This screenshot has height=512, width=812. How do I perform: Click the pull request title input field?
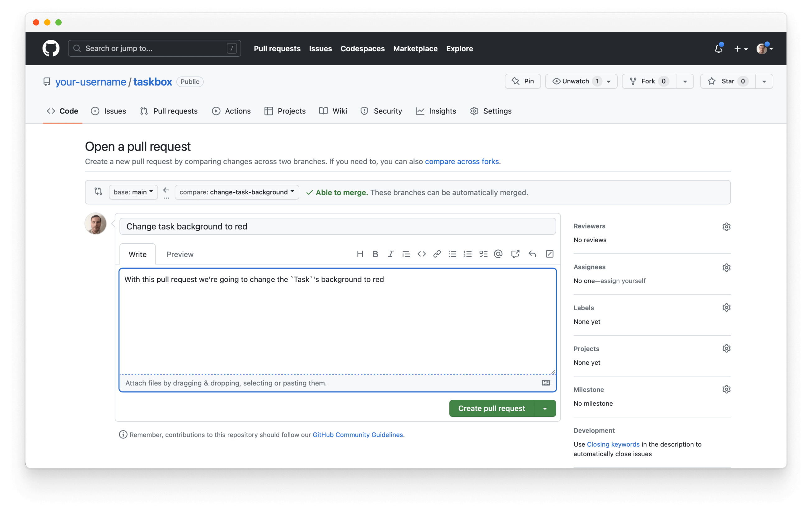pos(337,226)
